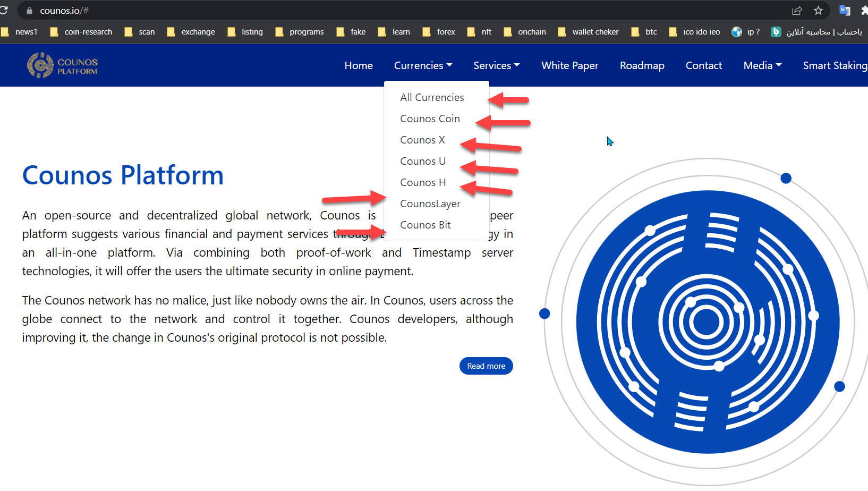Open the ico ido ieo bookmark folder
The width and height of the screenshot is (868, 491).
click(x=695, y=32)
